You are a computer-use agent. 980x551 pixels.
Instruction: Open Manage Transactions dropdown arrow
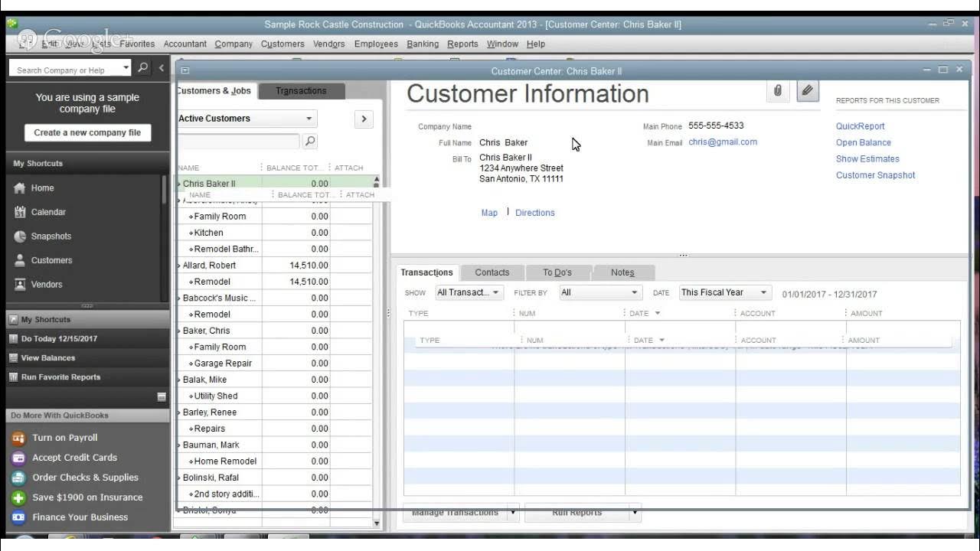pos(512,513)
